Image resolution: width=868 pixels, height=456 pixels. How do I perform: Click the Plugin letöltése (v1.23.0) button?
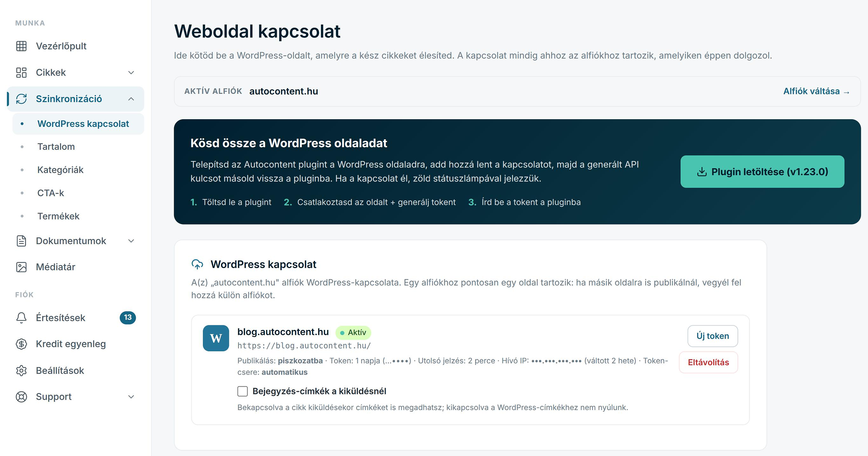[x=762, y=172]
